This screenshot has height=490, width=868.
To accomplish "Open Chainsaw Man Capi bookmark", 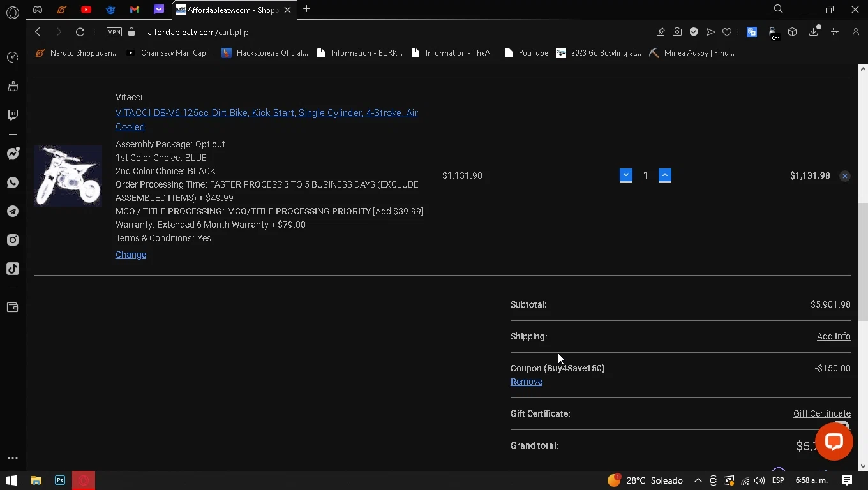I will click(x=170, y=53).
